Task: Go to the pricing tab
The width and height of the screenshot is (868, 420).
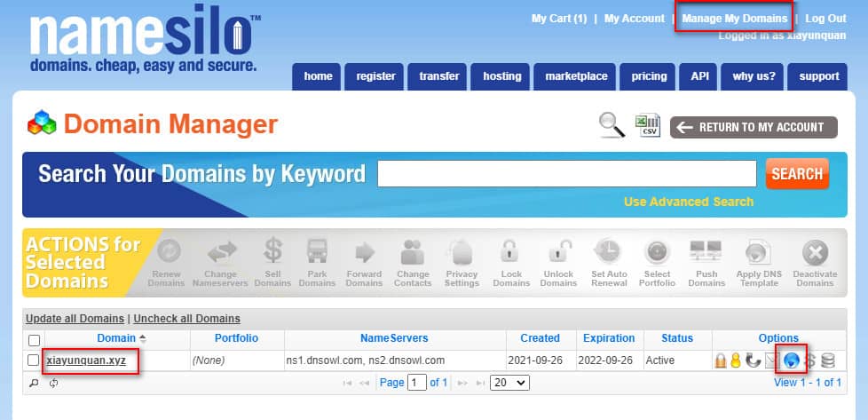Action: coord(649,76)
